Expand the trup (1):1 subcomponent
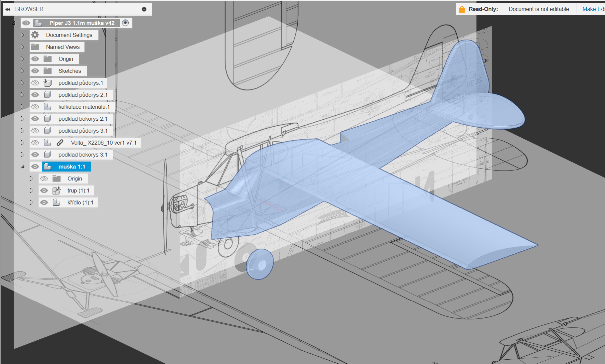 [x=31, y=190]
